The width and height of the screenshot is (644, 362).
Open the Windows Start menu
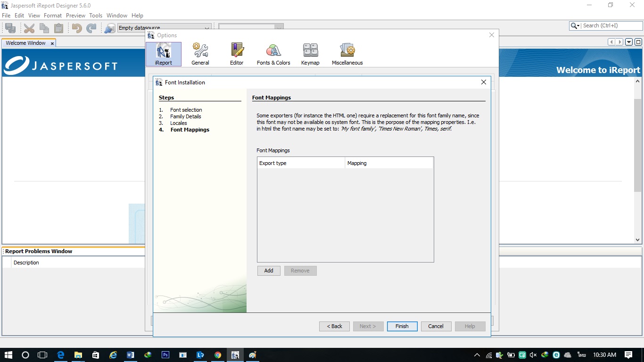[8, 355]
